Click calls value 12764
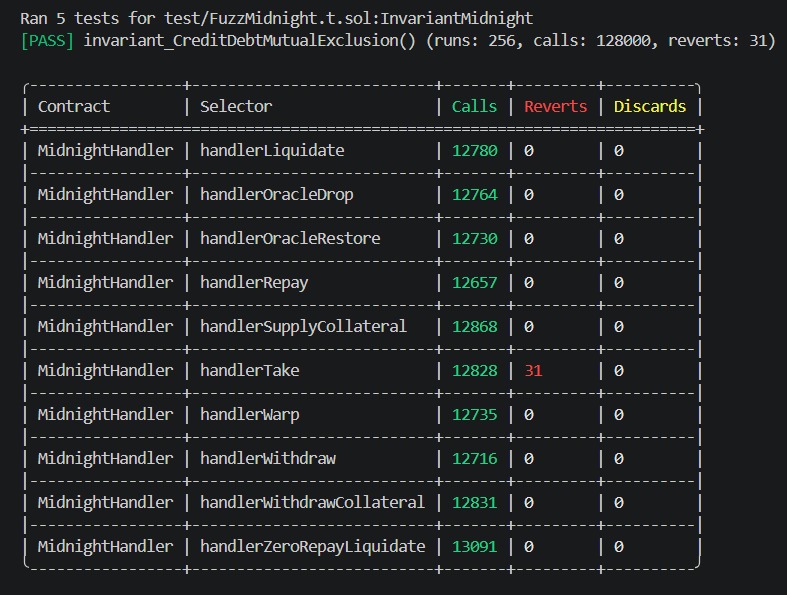Image resolution: width=787 pixels, height=595 pixels. [x=474, y=195]
